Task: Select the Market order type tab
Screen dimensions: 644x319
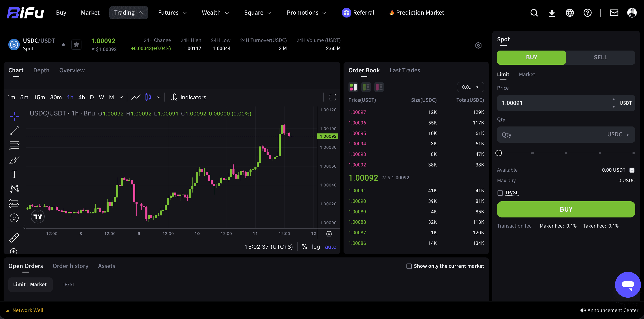Action: coord(527,75)
